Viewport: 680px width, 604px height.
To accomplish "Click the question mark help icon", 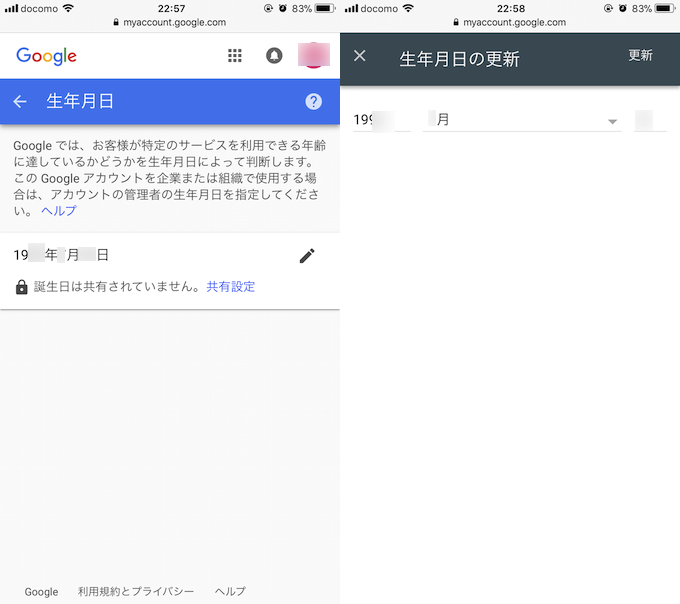I will tap(314, 101).
